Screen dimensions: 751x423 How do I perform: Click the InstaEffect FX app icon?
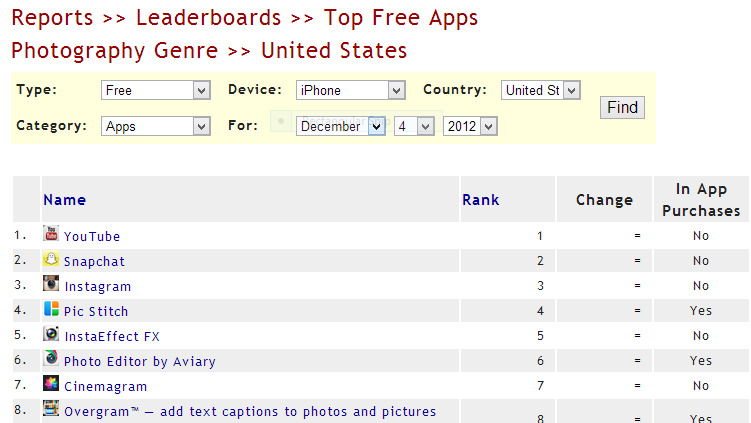[x=51, y=334]
